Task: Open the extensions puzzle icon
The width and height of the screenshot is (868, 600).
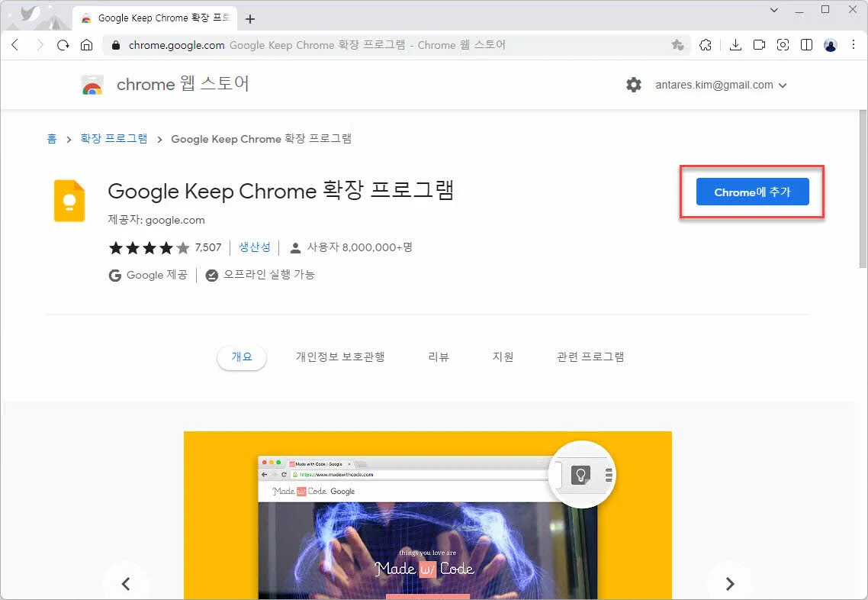Action: tap(706, 45)
